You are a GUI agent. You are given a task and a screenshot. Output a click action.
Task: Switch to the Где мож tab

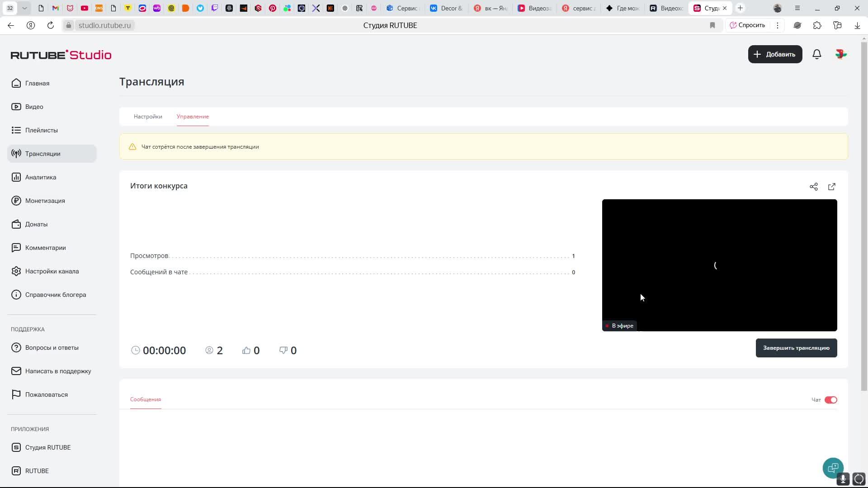pos(623,8)
